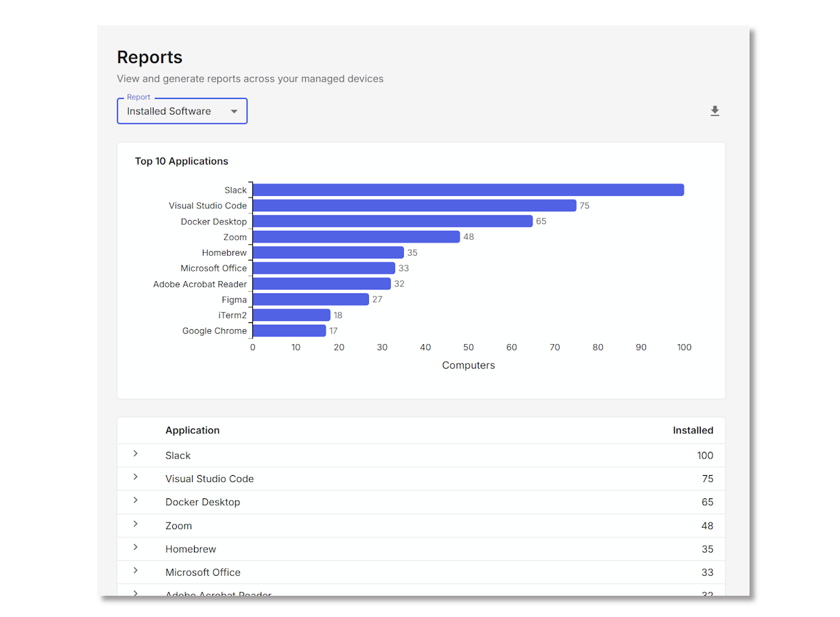Click the Computers axis label
Screen dimensions: 840x617
[x=468, y=365]
